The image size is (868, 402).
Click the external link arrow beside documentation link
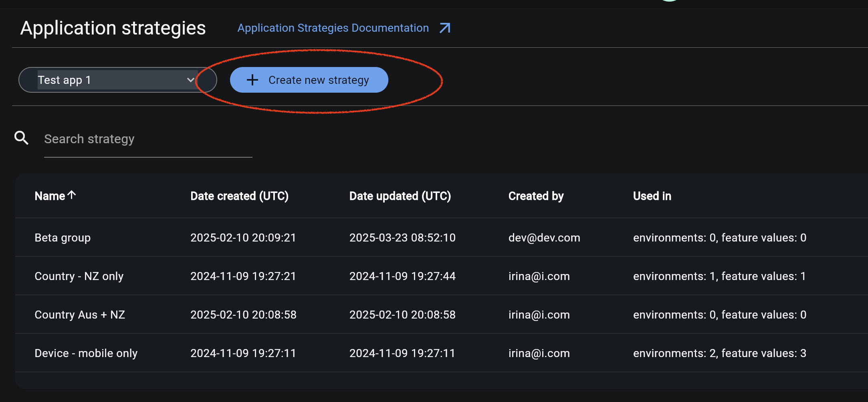pyautogui.click(x=444, y=28)
